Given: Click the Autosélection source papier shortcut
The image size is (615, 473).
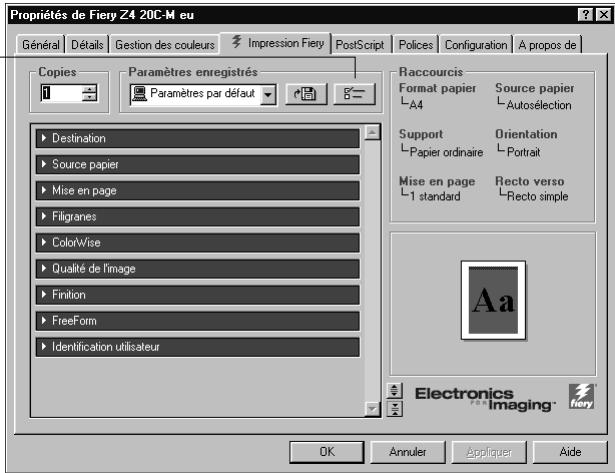Looking at the screenshot, I should click(539, 105).
